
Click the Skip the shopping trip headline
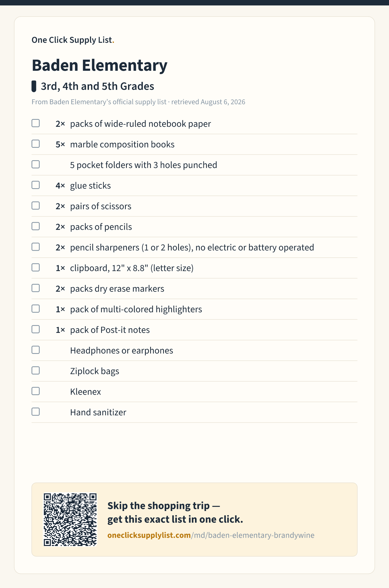coord(175,513)
